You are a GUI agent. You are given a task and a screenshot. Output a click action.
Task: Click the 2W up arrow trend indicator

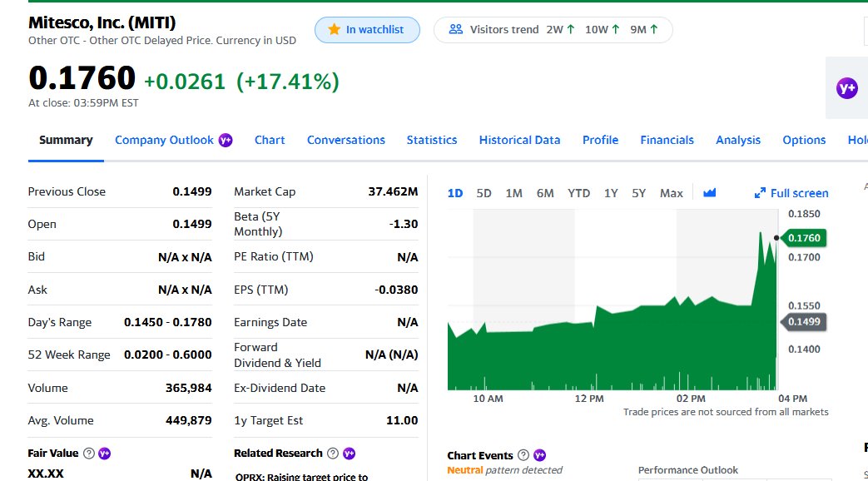point(571,29)
